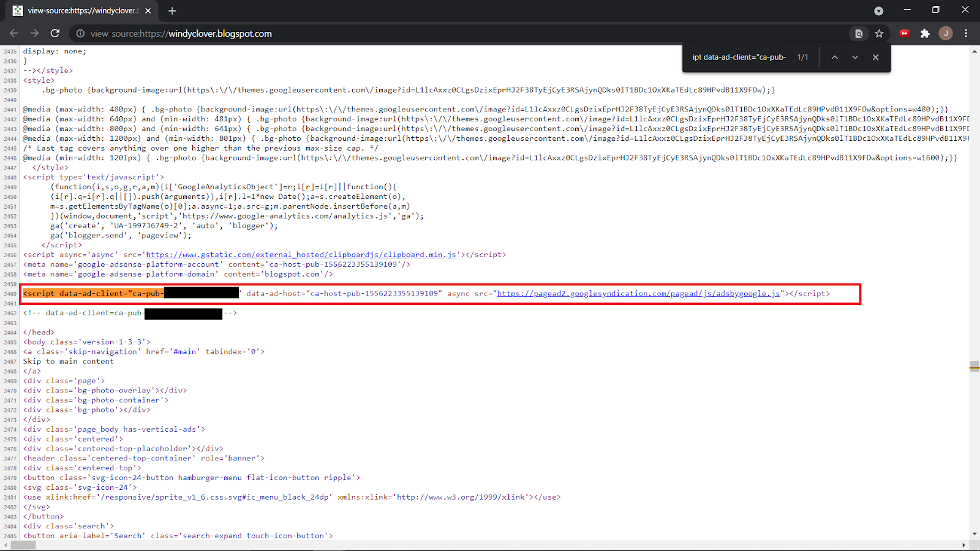Go back to the previous page
This screenshot has width=980, height=551.
14,33
